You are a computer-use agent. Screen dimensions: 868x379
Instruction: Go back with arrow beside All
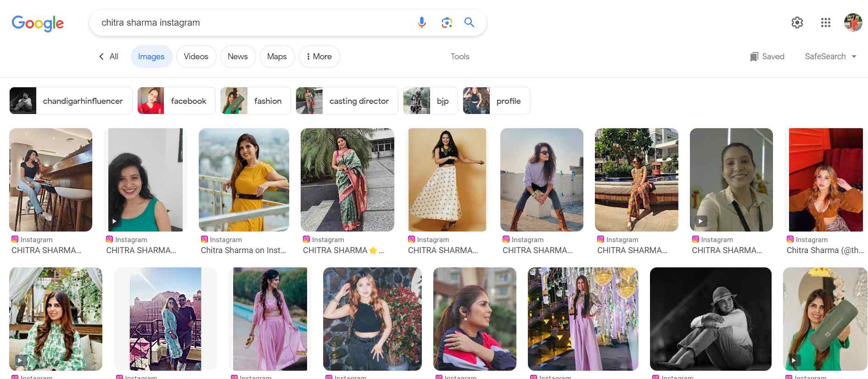coord(101,57)
